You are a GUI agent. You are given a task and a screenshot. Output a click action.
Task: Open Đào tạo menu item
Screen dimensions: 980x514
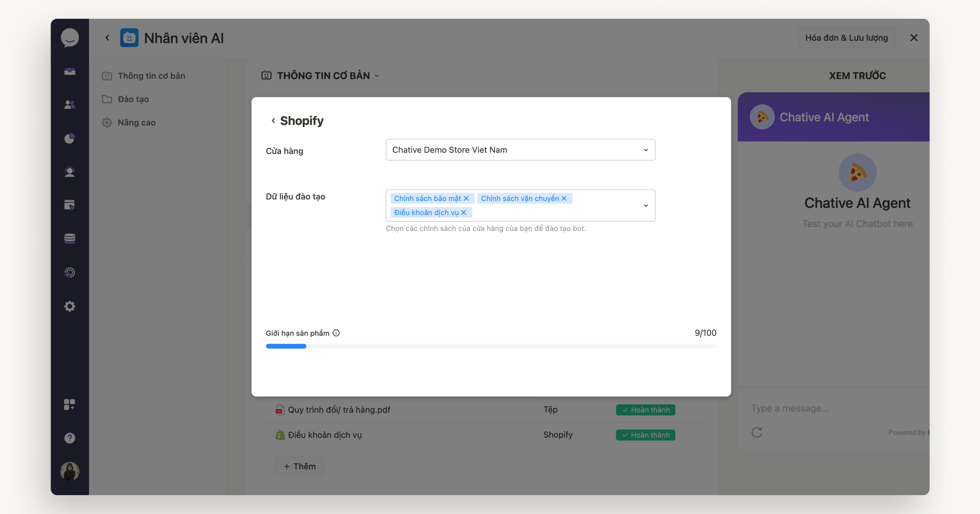tap(126, 99)
